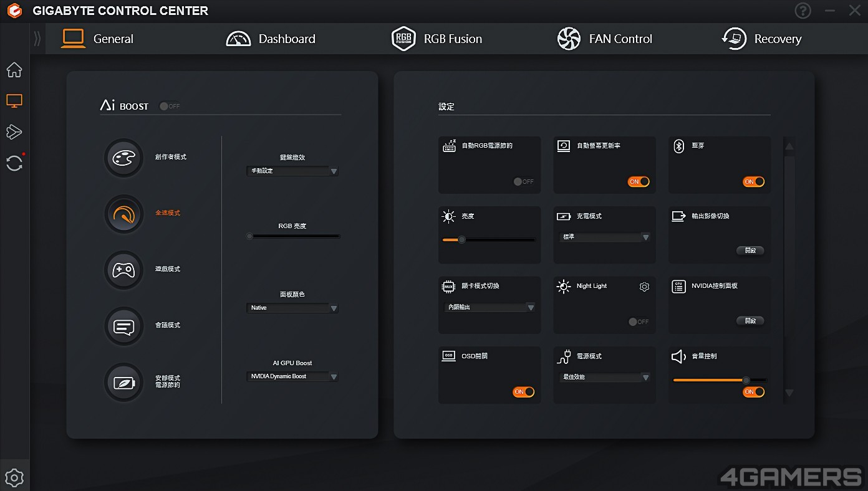The width and height of the screenshot is (868, 491).
Task: Switch to the Recovery tab
Action: point(761,39)
